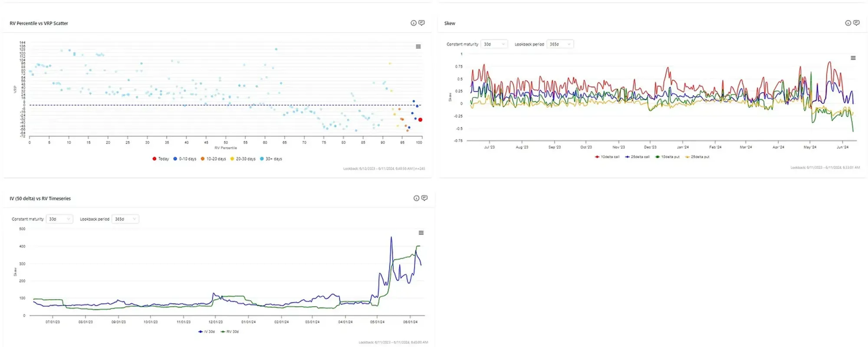Toggle the 20-30 days legend entry
868x347 pixels.
(x=243, y=159)
